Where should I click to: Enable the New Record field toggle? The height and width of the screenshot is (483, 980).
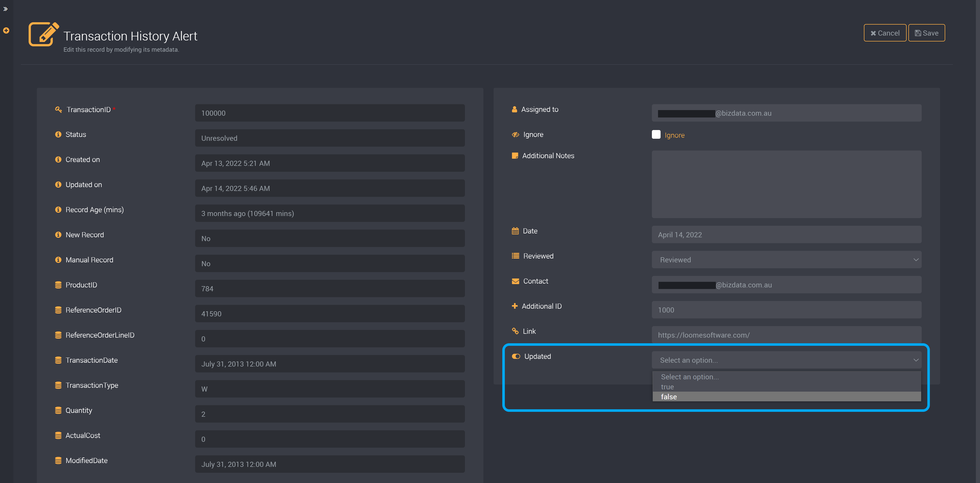point(329,238)
